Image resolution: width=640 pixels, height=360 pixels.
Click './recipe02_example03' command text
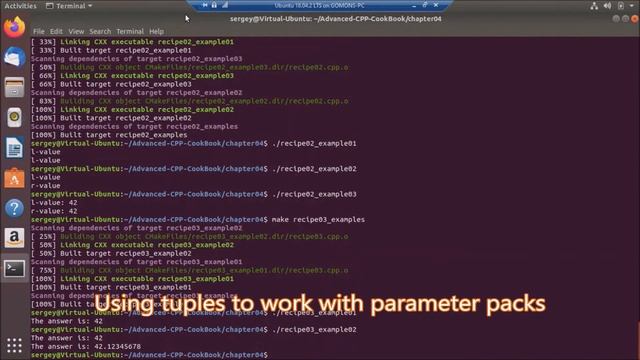[x=314, y=194]
